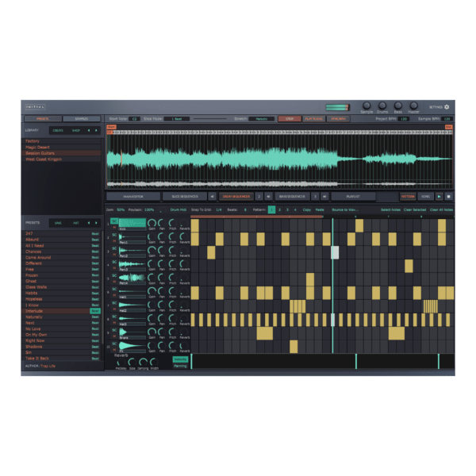Edit the Project BPM 120 field
The width and height of the screenshot is (476, 476).
click(x=404, y=119)
